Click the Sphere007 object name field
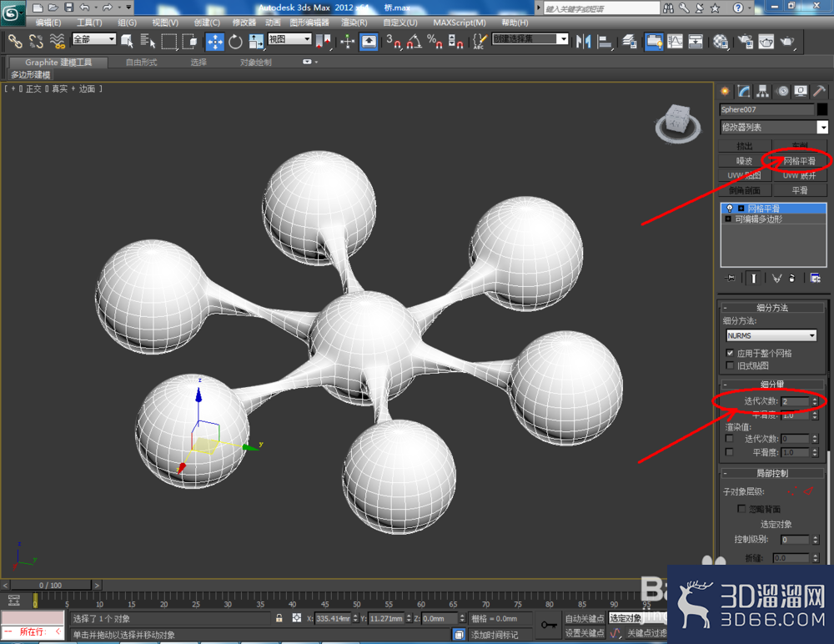 coord(767,109)
